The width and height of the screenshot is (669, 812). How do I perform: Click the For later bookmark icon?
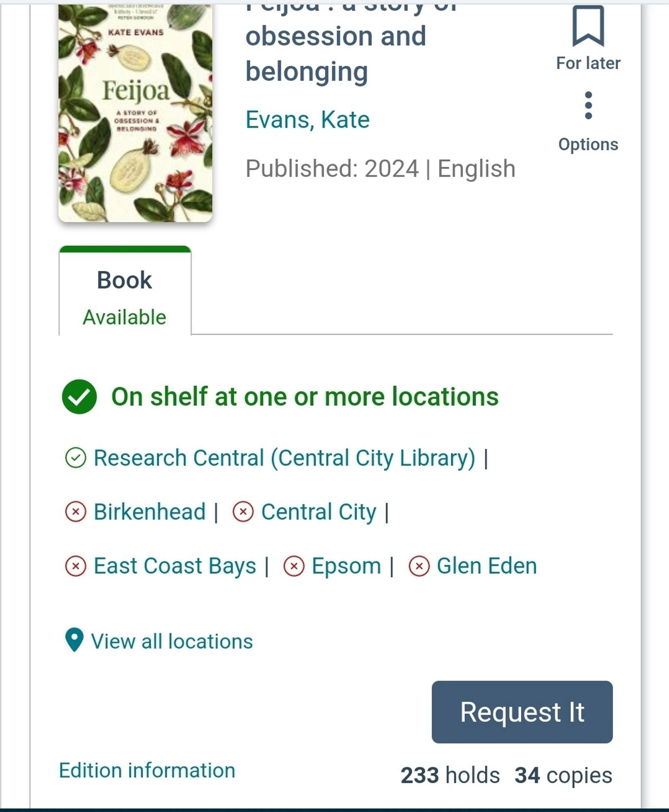point(588,27)
